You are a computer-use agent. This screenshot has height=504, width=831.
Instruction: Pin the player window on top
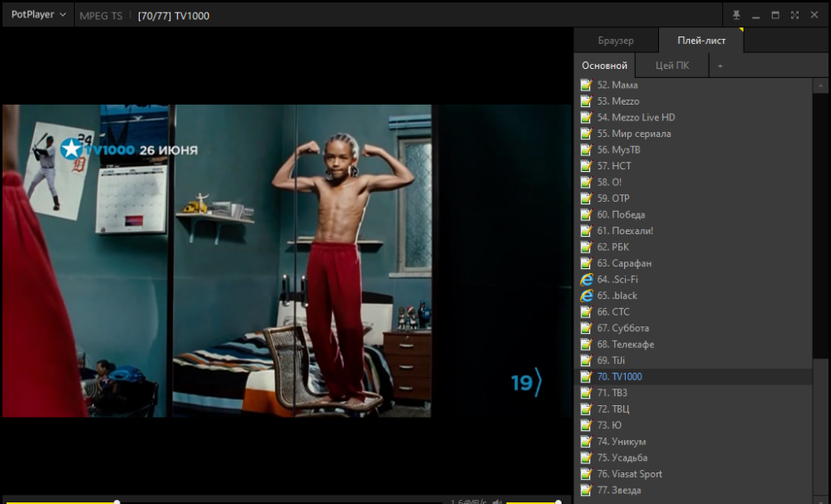(736, 15)
